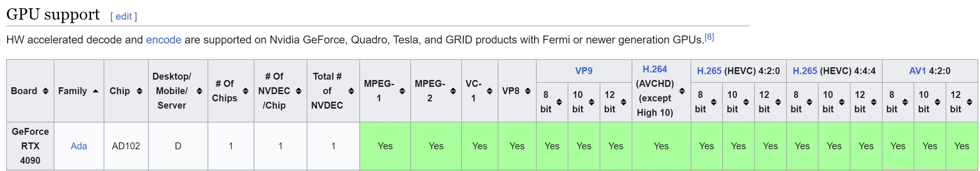Sort by VP9 8 bit column
980x171 pixels.
point(559,102)
